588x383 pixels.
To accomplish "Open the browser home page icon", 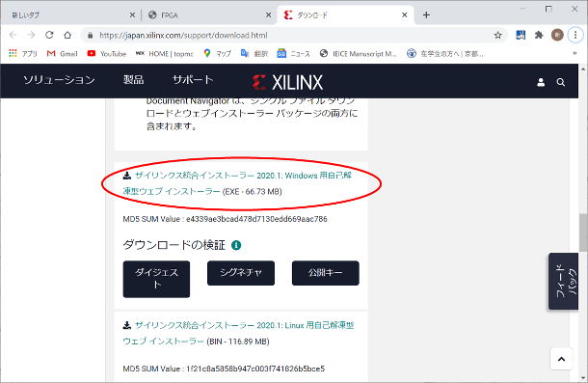I will 67,35.
